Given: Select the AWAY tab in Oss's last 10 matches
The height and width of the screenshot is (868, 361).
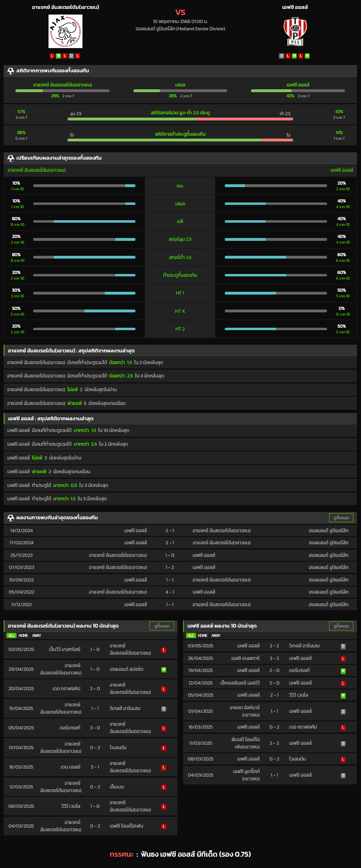Looking at the screenshot, I should [216, 636].
